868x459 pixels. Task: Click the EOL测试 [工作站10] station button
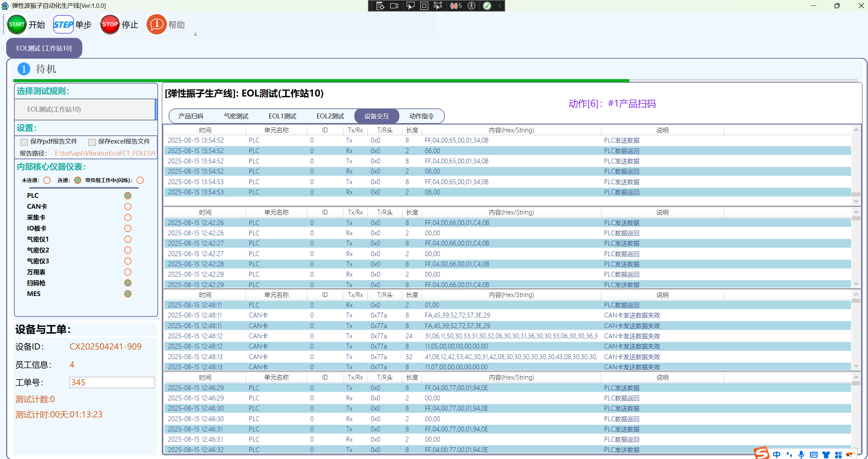[x=44, y=48]
